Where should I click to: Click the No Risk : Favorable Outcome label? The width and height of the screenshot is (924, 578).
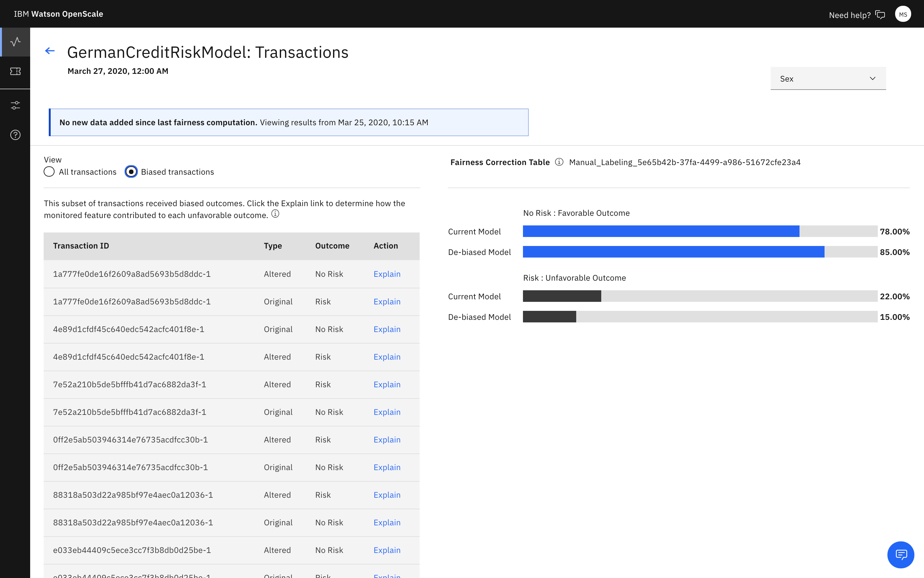(x=576, y=213)
